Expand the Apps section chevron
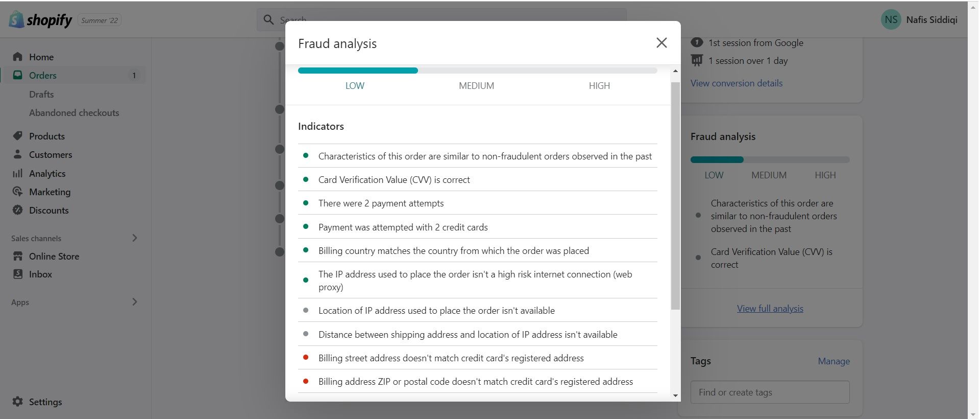This screenshot has height=419, width=980. click(135, 302)
